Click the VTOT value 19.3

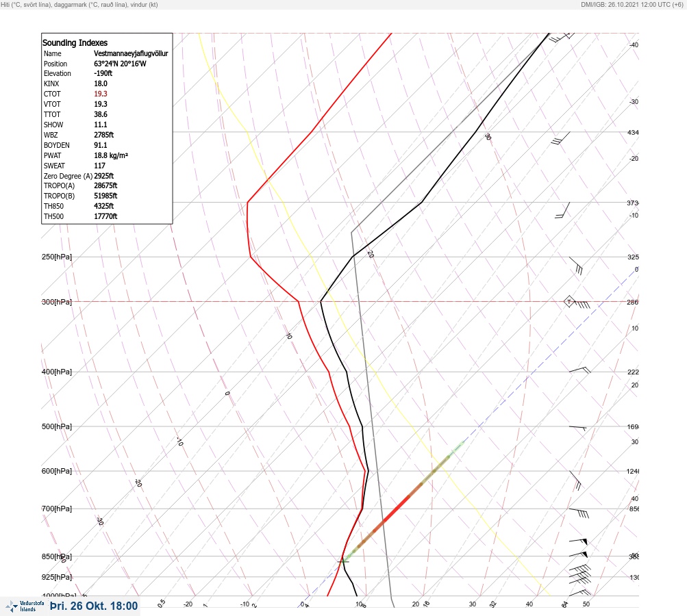tap(100, 104)
